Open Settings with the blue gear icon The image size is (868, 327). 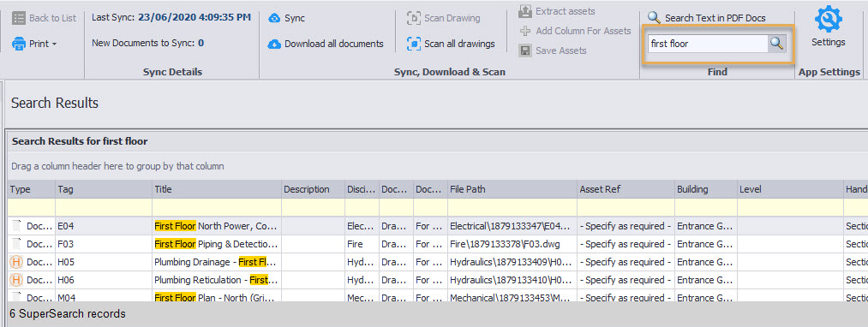pyautogui.click(x=828, y=19)
